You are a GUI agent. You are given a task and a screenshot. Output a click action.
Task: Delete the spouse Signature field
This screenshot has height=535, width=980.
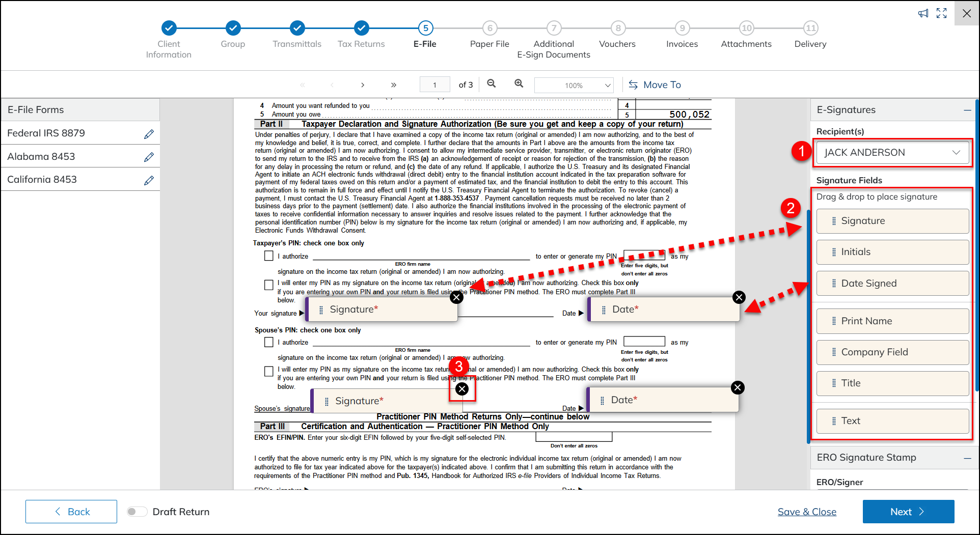[x=462, y=389]
